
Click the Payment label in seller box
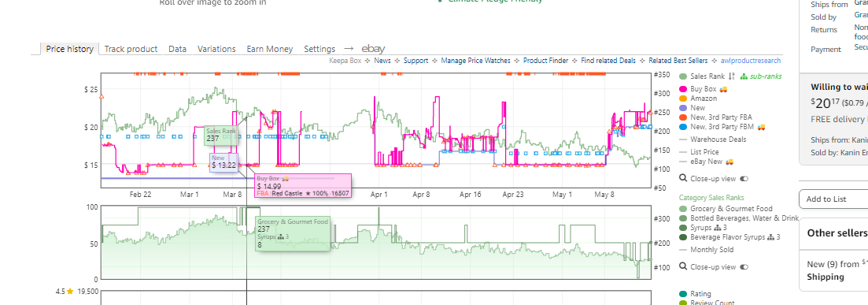pyautogui.click(x=826, y=50)
